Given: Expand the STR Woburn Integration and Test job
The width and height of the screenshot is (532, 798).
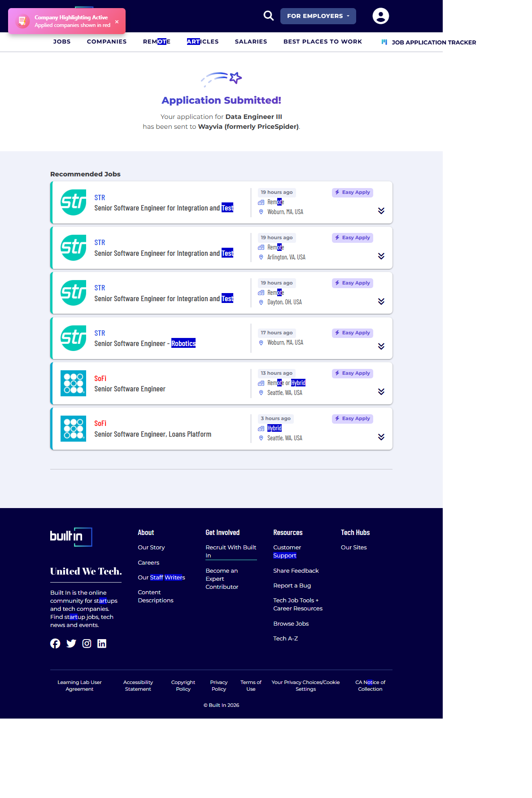Looking at the screenshot, I should tap(381, 211).
